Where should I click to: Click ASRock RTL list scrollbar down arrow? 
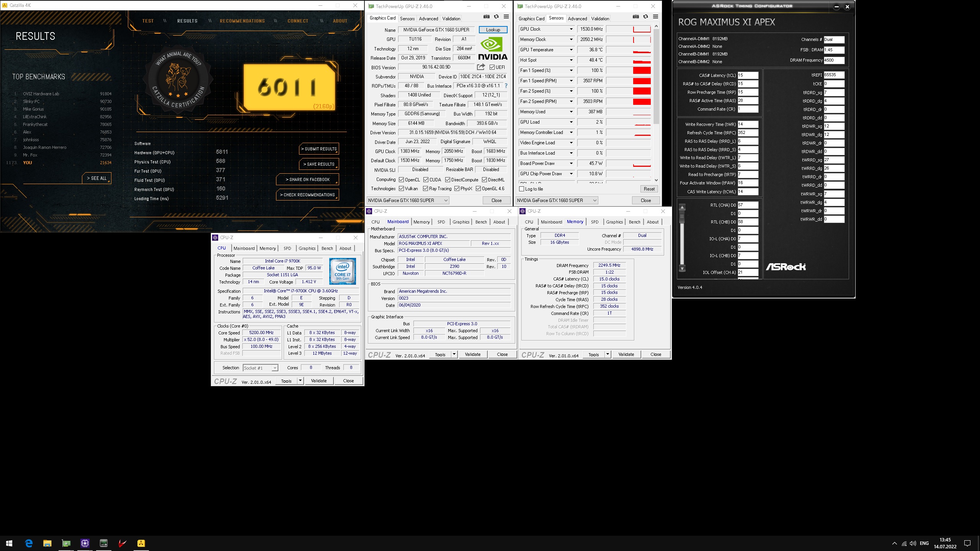click(x=682, y=269)
